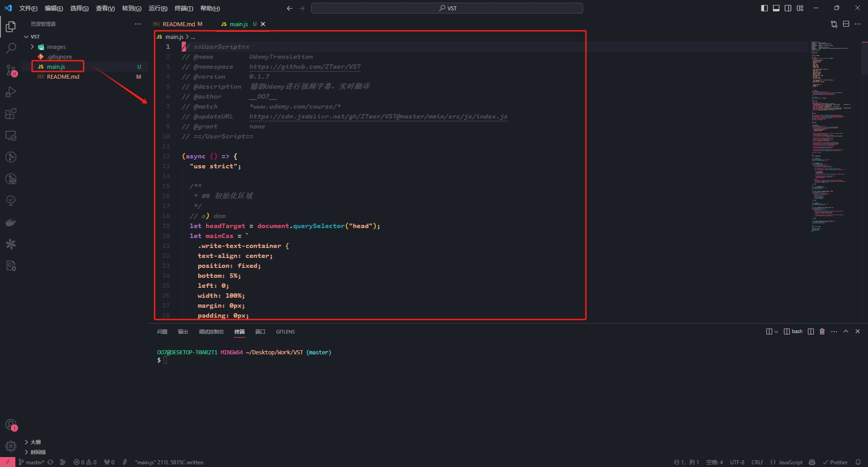Image resolution: width=868 pixels, height=467 pixels.
Task: Go to line via 行 1, 列 1 indicator
Action: [x=686, y=462]
